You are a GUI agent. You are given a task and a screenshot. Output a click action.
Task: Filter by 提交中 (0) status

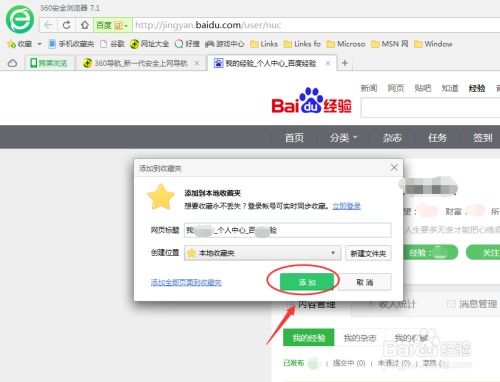(x=349, y=363)
